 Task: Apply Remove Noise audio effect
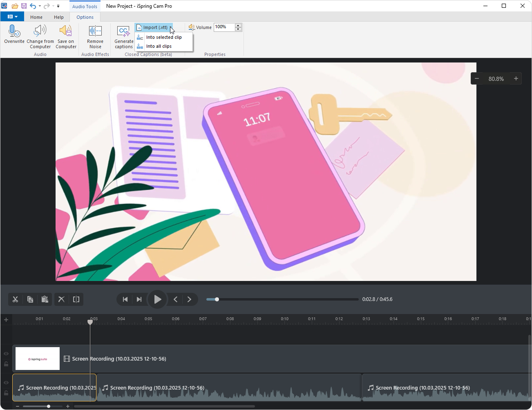tap(95, 32)
